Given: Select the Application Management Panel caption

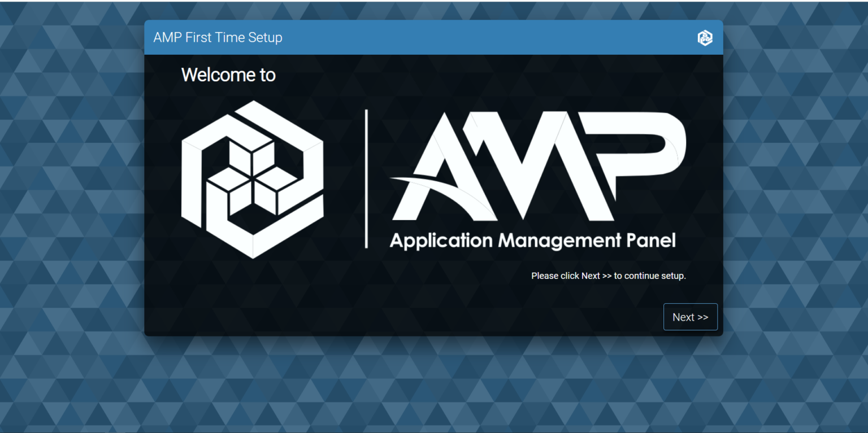Looking at the screenshot, I should click(532, 240).
